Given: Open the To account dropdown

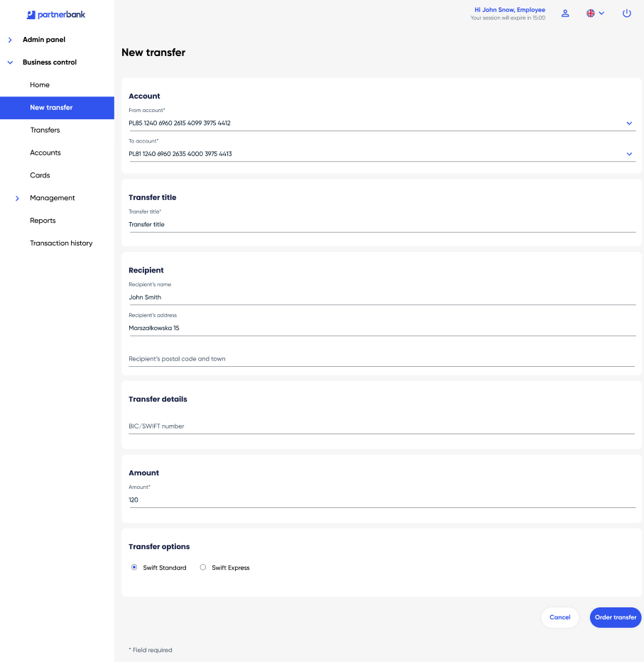Looking at the screenshot, I should tap(629, 154).
